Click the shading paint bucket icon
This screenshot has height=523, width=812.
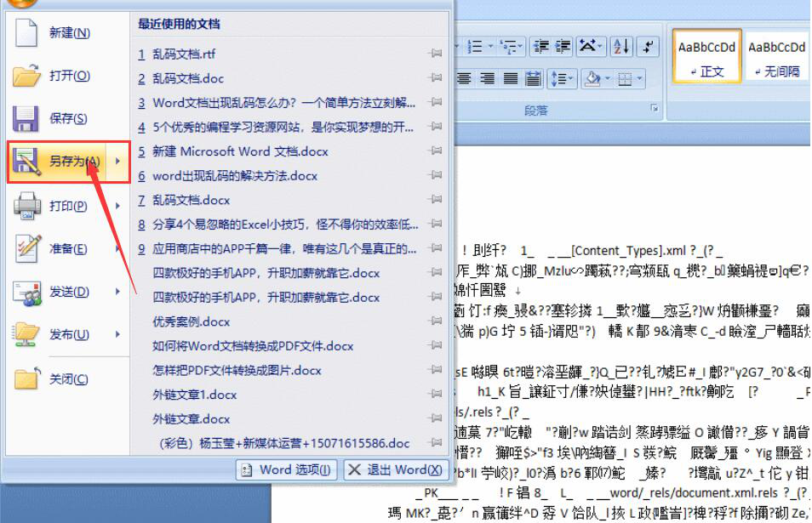[592, 78]
